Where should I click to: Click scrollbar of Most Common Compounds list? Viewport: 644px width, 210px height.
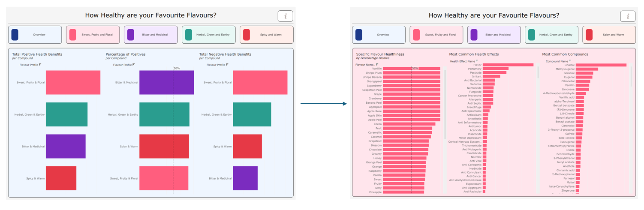(x=631, y=76)
